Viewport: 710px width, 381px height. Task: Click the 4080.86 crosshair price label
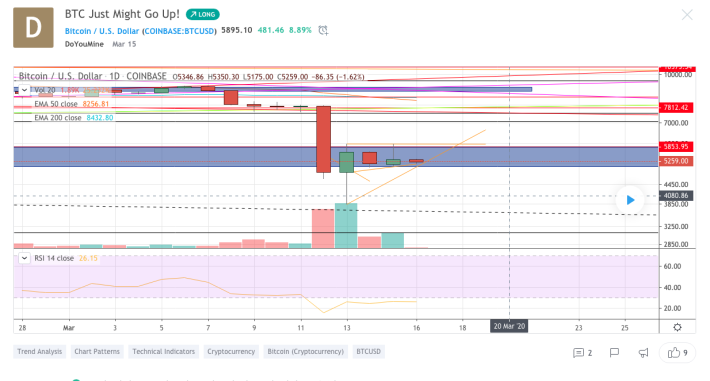(676, 196)
